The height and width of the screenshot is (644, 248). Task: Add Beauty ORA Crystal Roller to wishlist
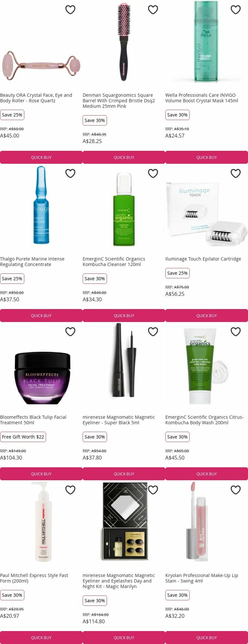(x=70, y=10)
